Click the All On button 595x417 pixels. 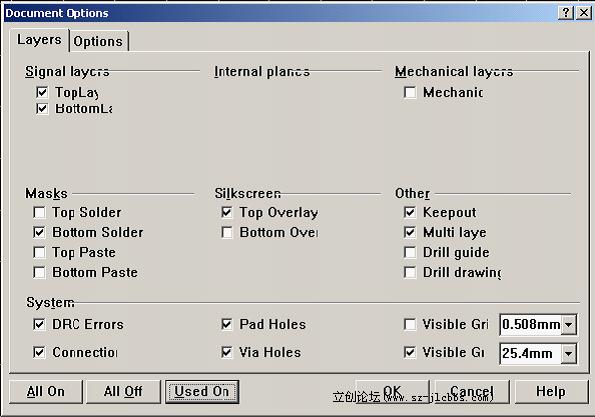[46, 392]
